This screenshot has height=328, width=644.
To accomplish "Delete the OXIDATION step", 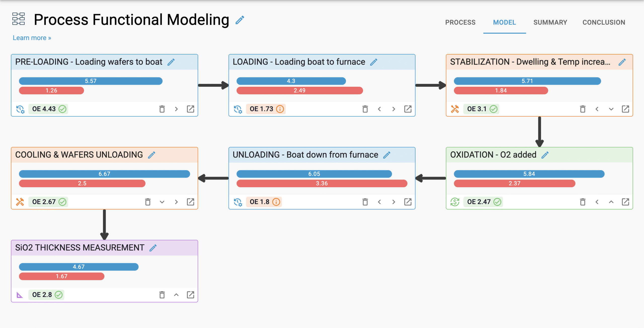I will point(583,202).
